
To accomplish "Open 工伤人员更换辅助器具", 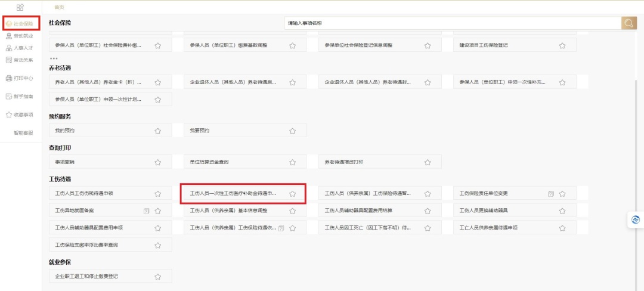I will coord(515,210).
